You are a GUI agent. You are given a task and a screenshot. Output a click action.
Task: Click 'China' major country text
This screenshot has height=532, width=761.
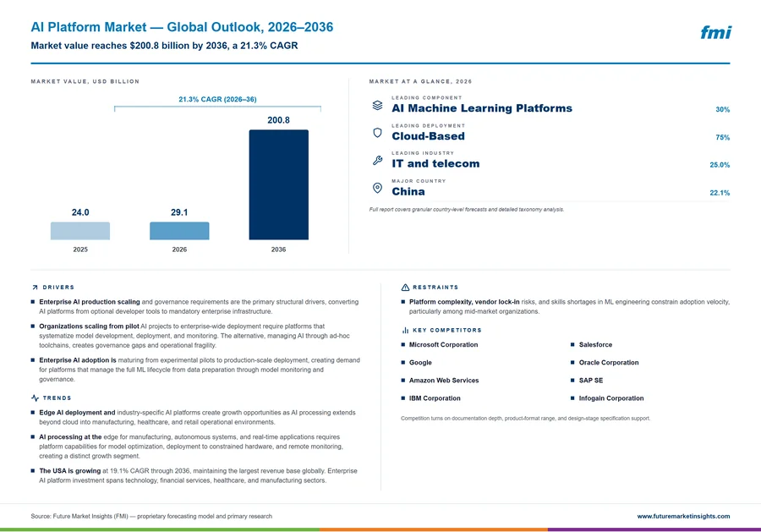408,192
